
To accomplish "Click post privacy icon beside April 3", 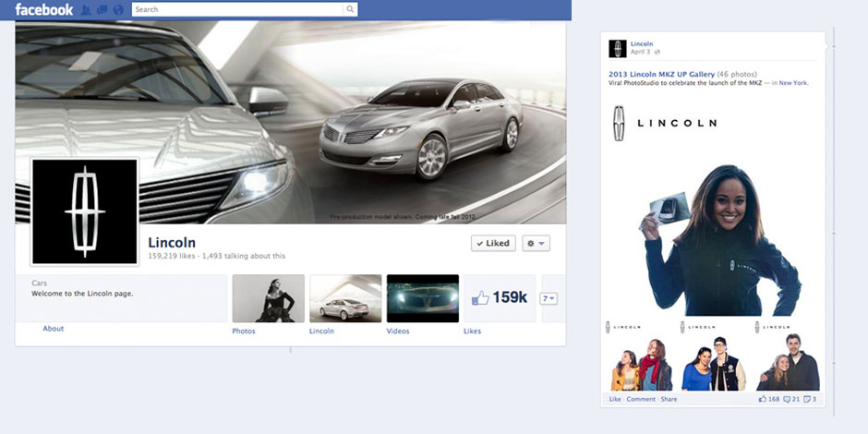I will pyautogui.click(x=657, y=52).
